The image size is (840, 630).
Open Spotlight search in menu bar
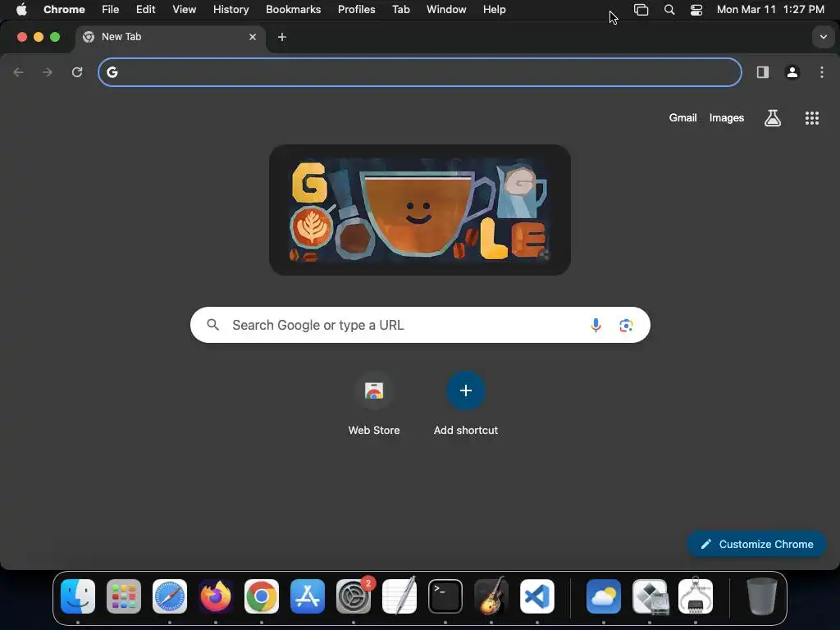[669, 10]
